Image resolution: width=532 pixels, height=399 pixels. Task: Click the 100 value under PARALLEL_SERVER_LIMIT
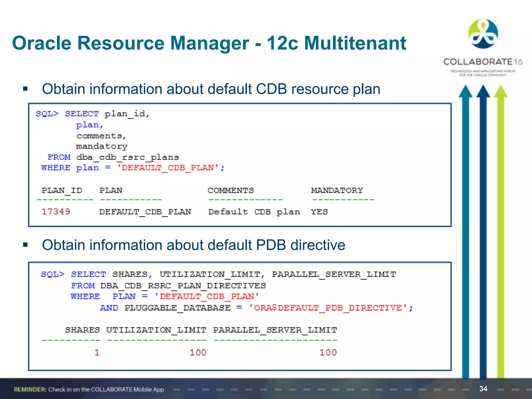tap(328, 353)
